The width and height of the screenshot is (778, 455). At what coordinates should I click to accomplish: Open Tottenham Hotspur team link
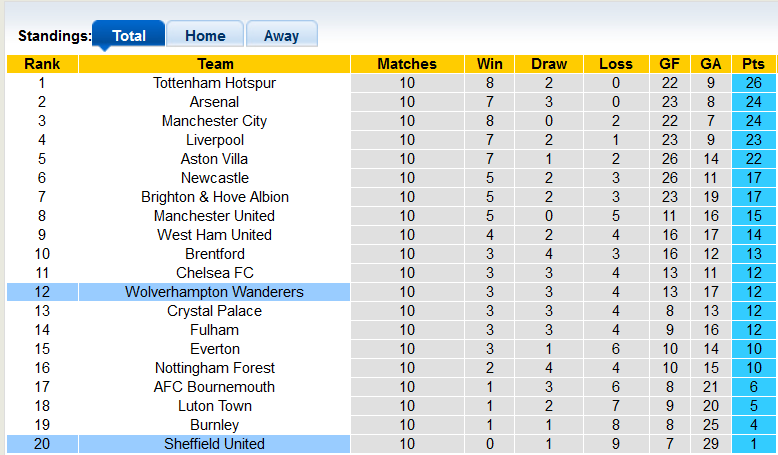point(214,83)
